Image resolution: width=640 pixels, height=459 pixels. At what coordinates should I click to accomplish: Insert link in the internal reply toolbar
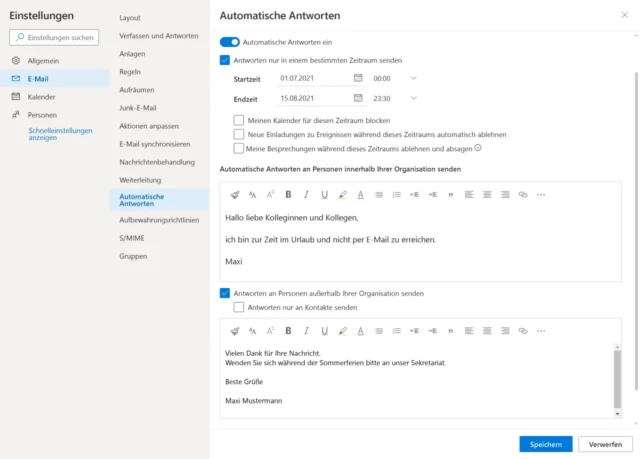click(523, 194)
